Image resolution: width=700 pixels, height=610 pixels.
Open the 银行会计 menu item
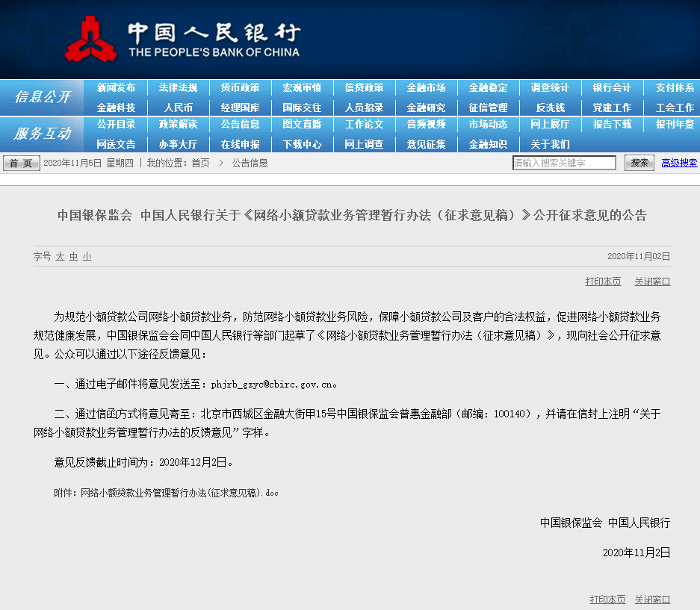click(613, 87)
